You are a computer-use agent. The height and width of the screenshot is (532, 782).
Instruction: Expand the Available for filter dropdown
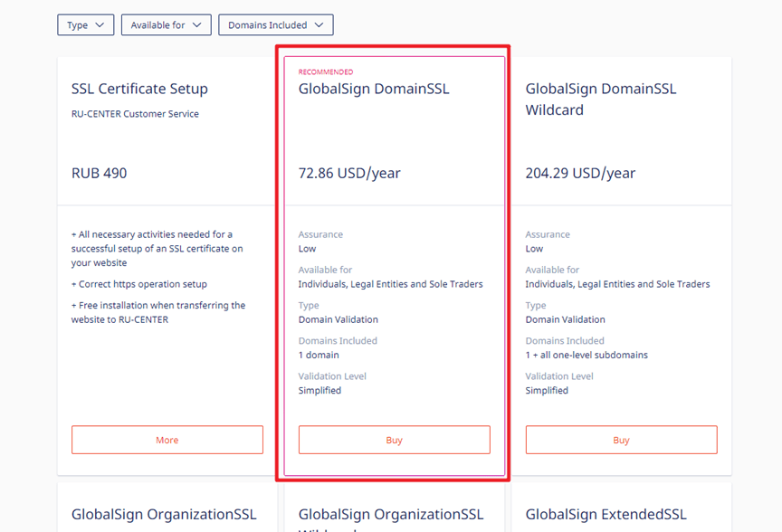point(166,25)
